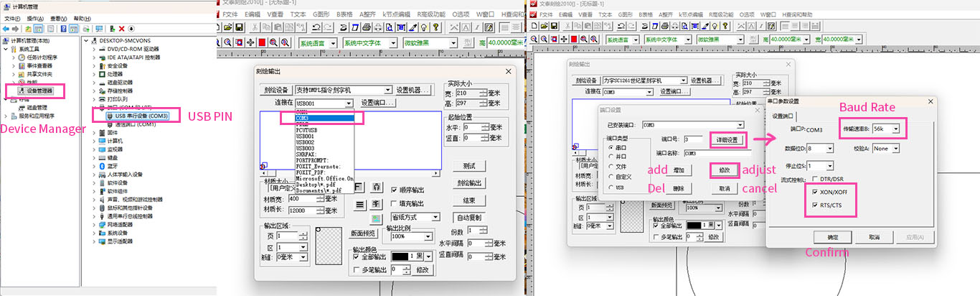Click 刻绘输出 button in middle dialog
Screen dimensions: 980x296
point(469,182)
